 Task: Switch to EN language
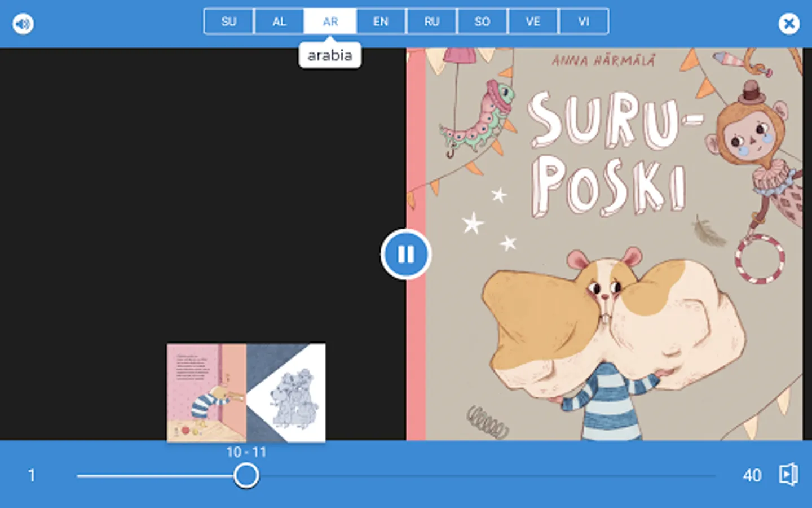pos(381,21)
